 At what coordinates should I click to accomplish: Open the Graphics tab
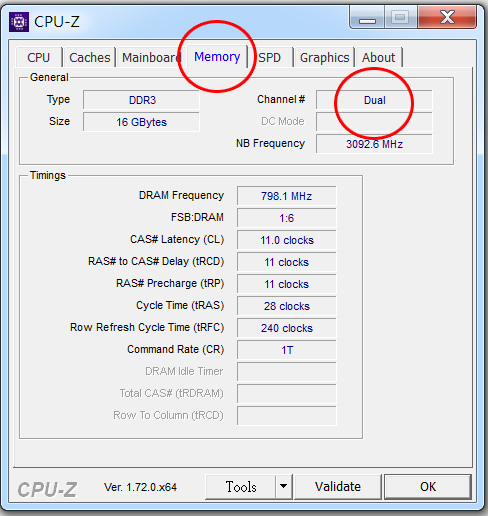point(324,58)
